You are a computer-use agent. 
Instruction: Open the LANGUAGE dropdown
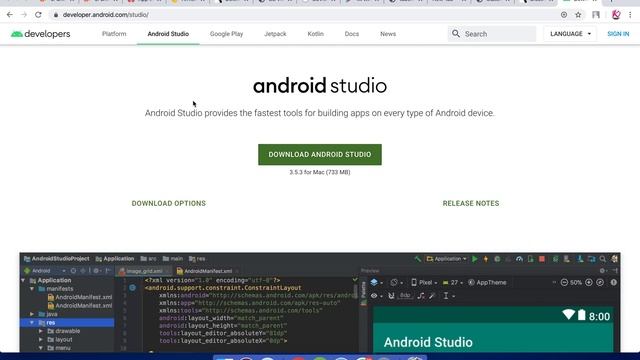(570, 34)
